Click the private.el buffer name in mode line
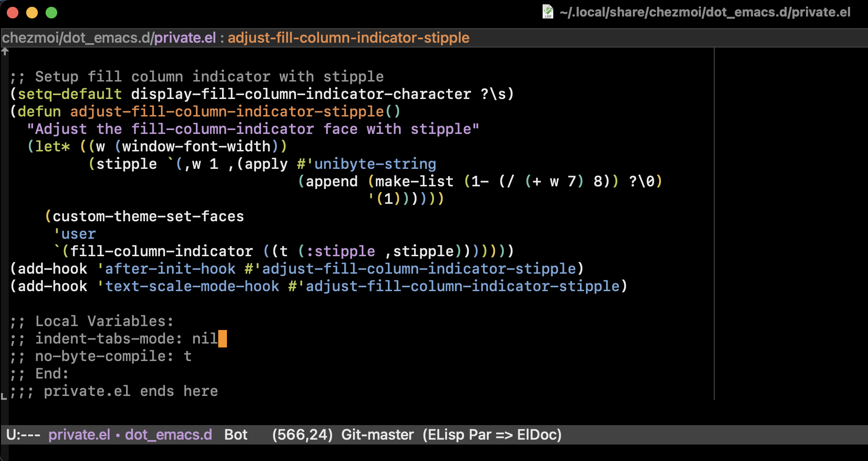This screenshot has width=868, height=461. click(79, 434)
